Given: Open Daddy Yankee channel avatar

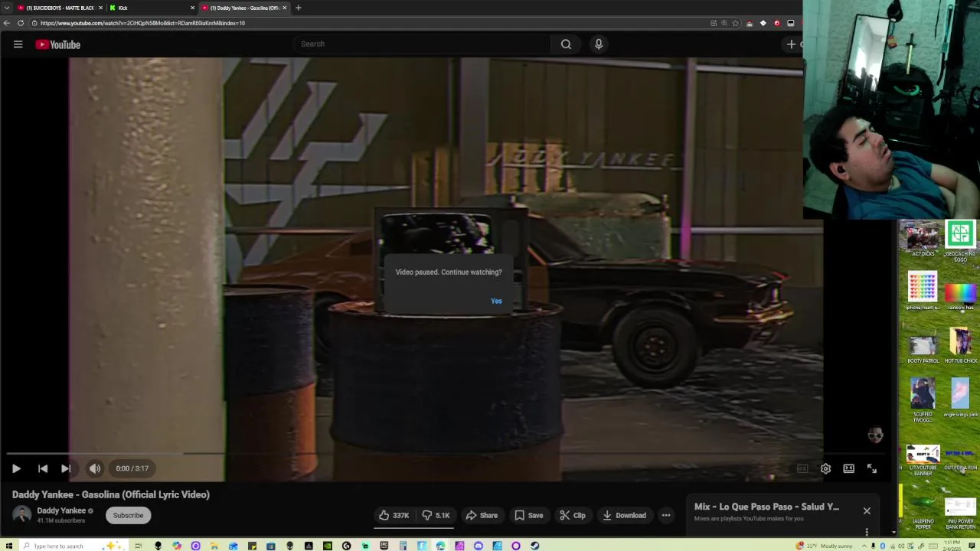Looking at the screenshot, I should coord(22,515).
